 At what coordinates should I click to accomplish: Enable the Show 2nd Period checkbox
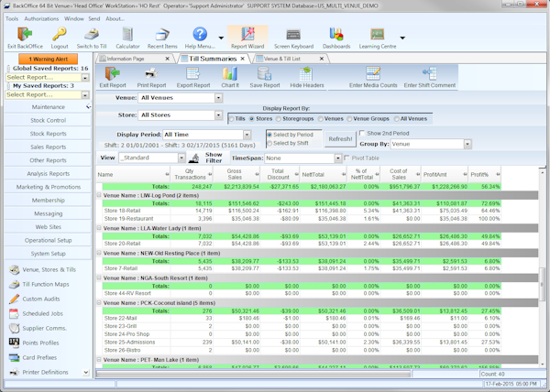point(362,133)
